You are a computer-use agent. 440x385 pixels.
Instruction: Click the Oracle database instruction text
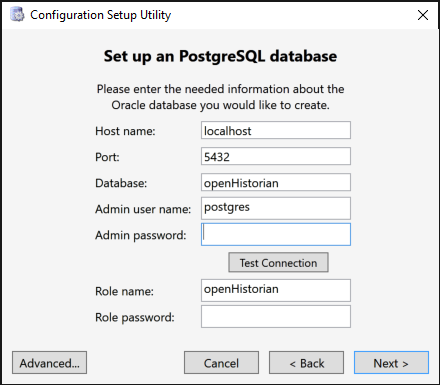tap(220, 97)
